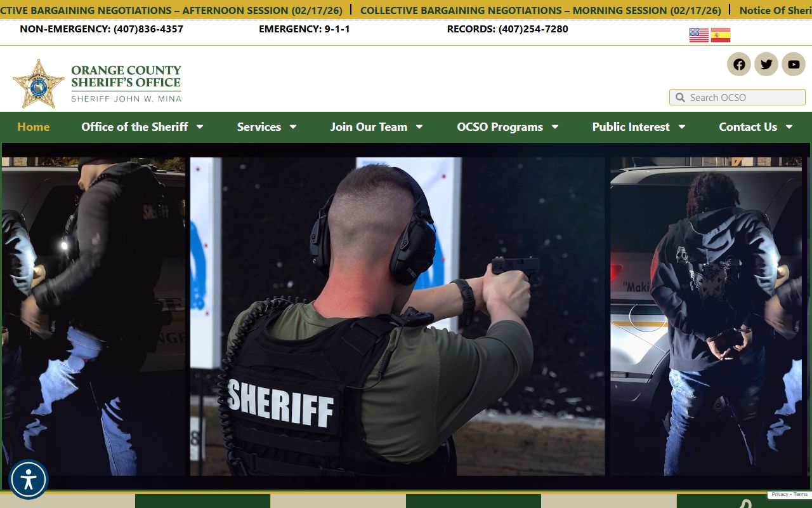Expand the Services dropdown arrow
The image size is (812, 508).
pos(292,127)
